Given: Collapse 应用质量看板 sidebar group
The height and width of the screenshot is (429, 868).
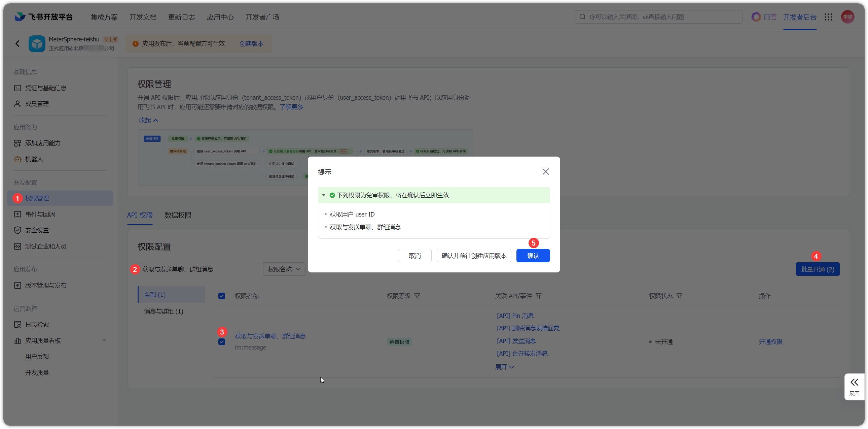Looking at the screenshot, I should [x=104, y=341].
